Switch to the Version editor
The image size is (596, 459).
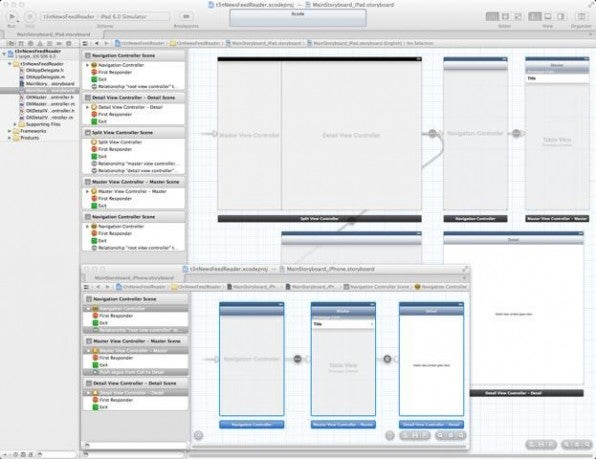[518, 16]
